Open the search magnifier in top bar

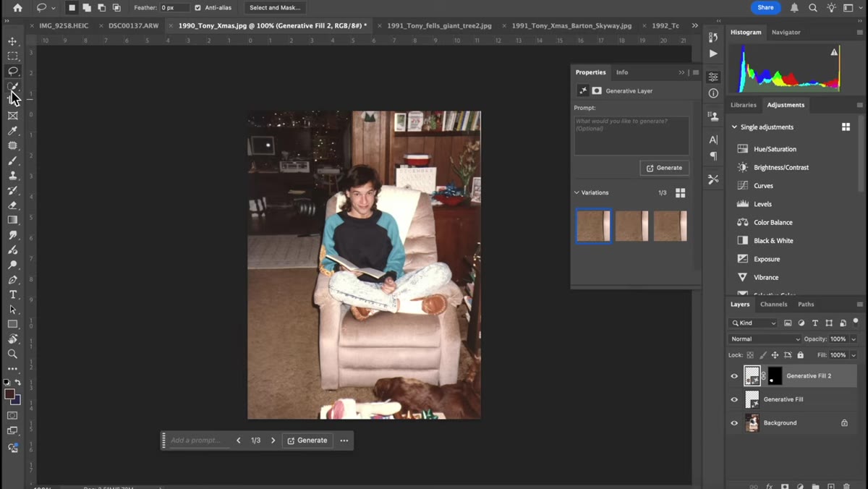point(813,7)
